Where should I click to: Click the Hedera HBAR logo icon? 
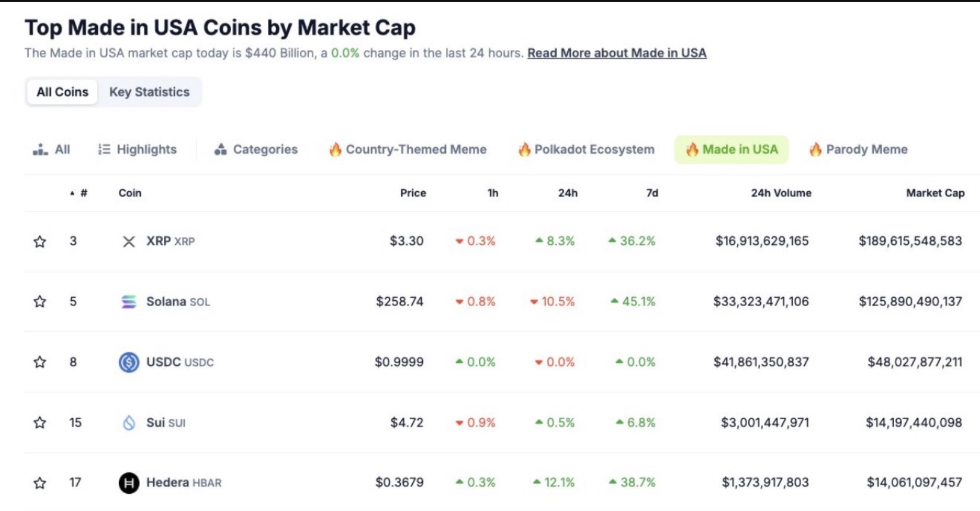coord(129,483)
